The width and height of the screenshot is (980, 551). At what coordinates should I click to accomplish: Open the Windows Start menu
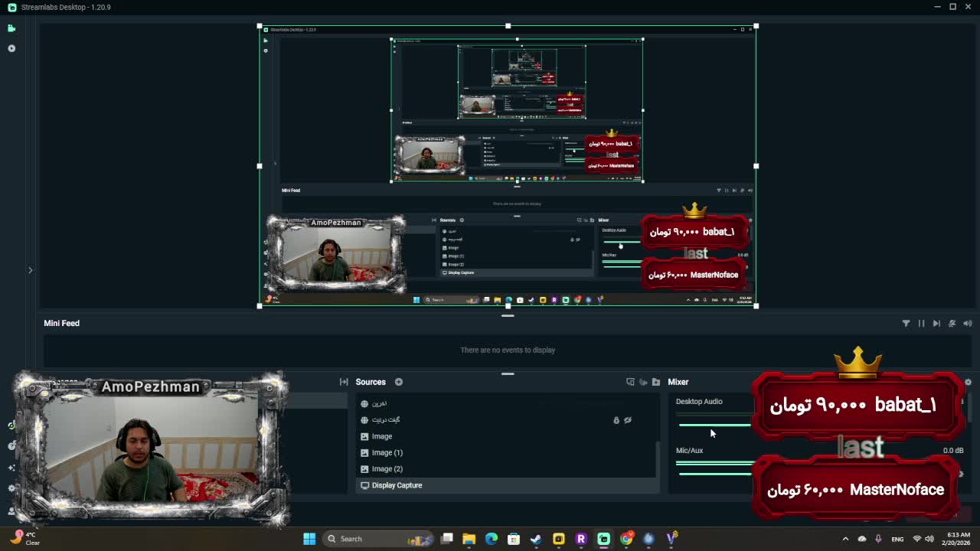[x=309, y=539]
